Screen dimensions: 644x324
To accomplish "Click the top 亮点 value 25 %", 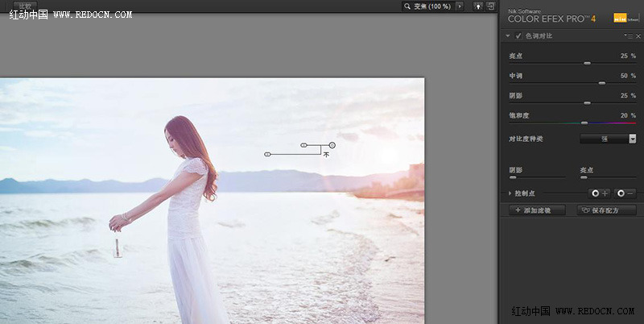I will (628, 56).
